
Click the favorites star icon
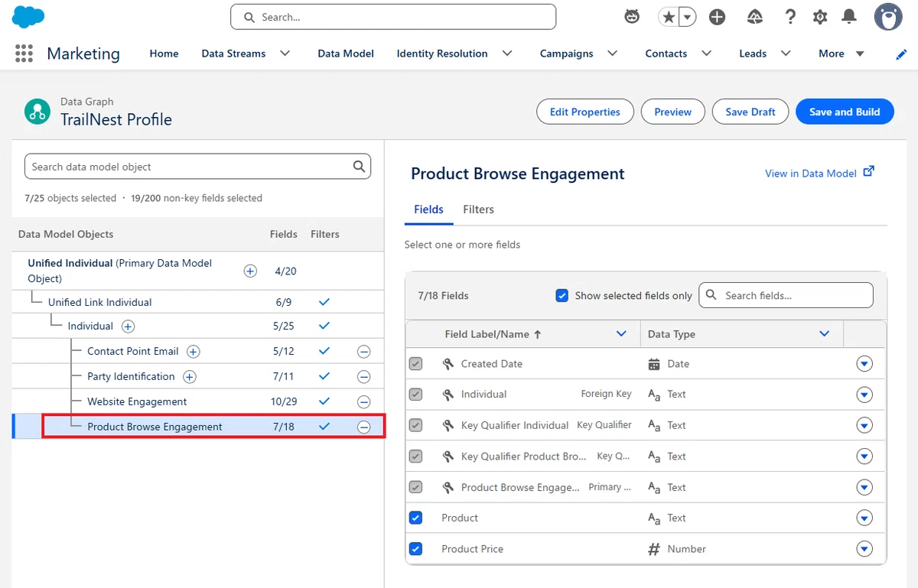[669, 17]
